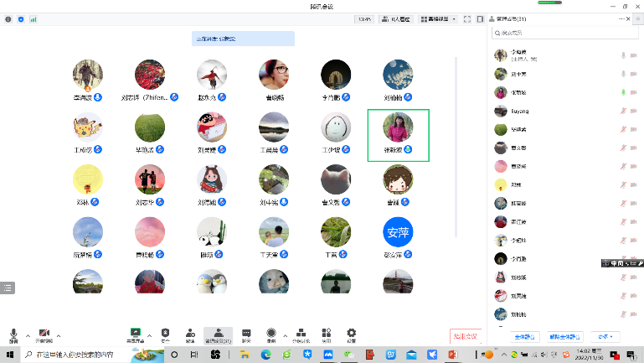Click the red End Meeting (结束会议) button

coord(465,336)
